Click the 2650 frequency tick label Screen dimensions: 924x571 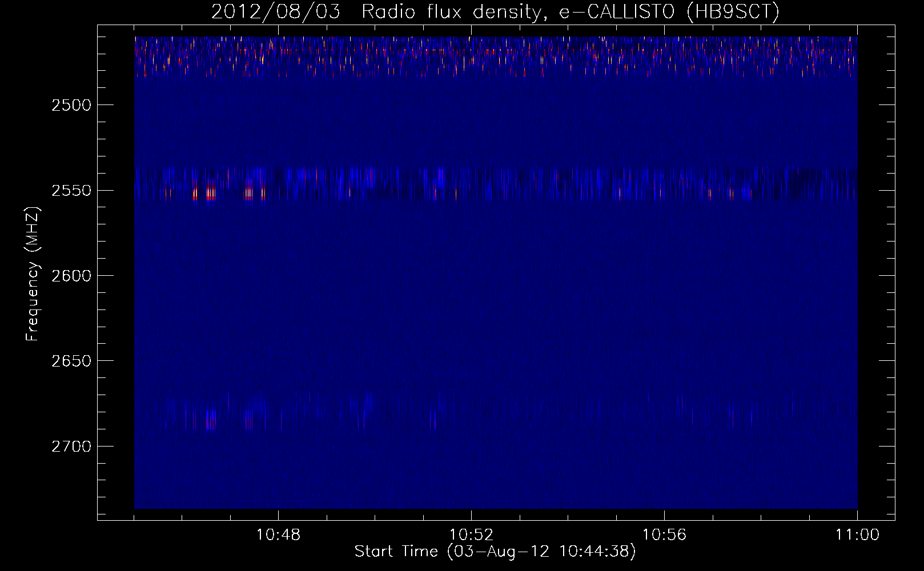pos(71,361)
